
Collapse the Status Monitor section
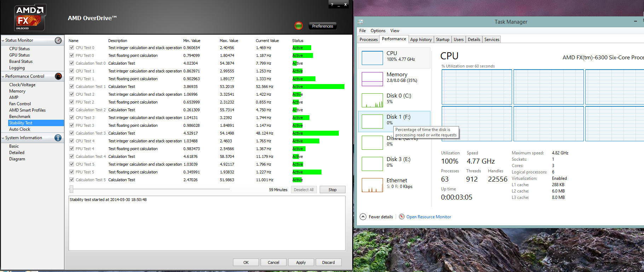point(3,41)
